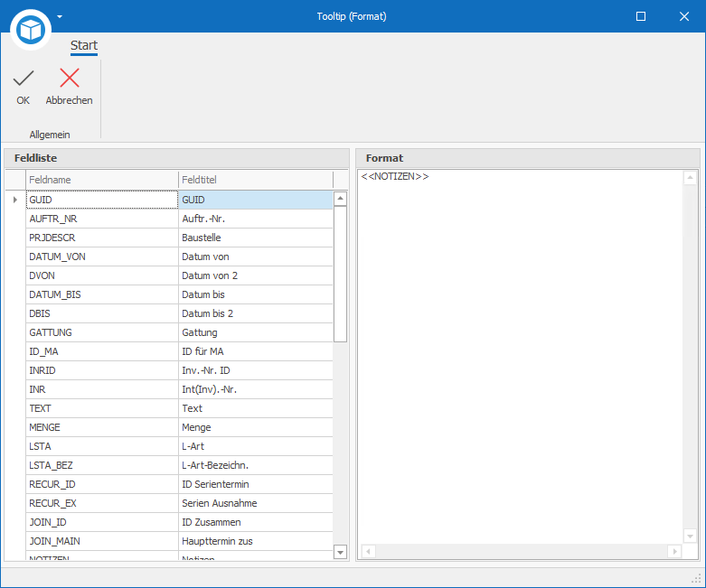This screenshot has height=588, width=706.
Task: Click Format editor scroll left arrow
Action: pyautogui.click(x=368, y=551)
